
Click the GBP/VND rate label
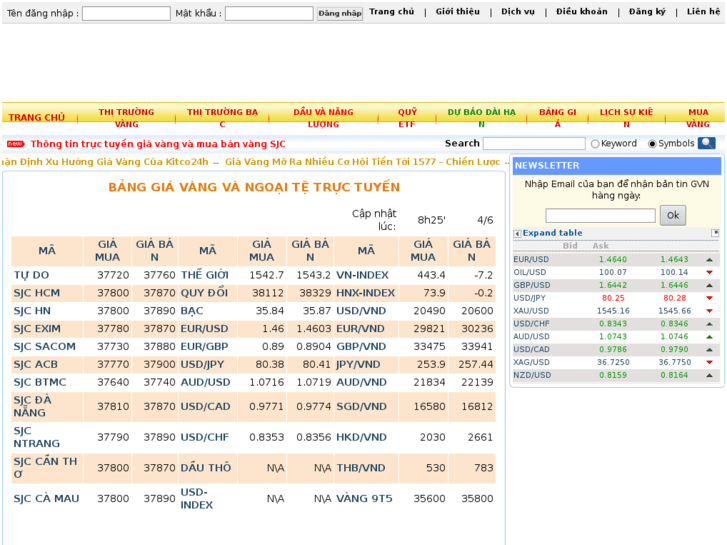[361, 346]
